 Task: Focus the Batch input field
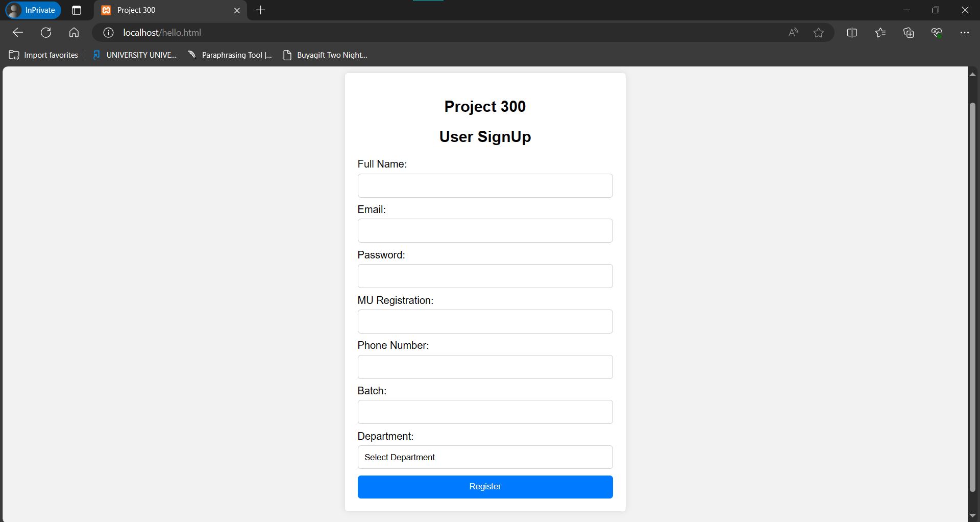[485, 412]
